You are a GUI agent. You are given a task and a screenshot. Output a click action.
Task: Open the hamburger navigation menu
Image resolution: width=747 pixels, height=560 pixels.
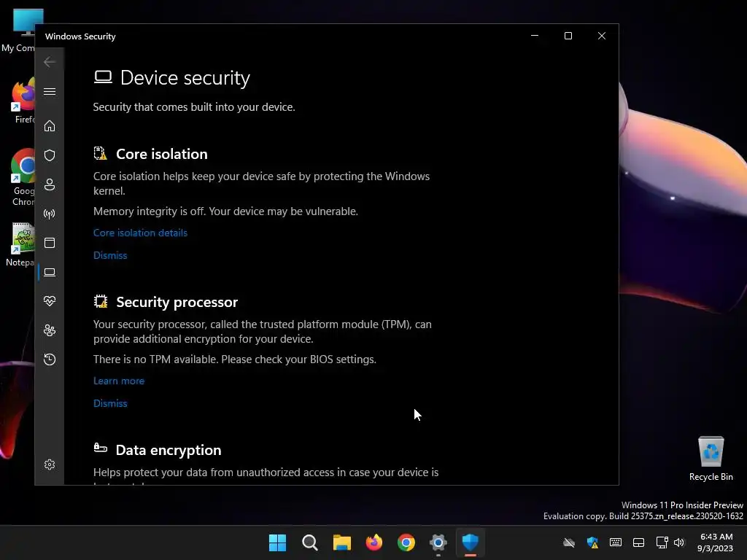pyautogui.click(x=50, y=91)
